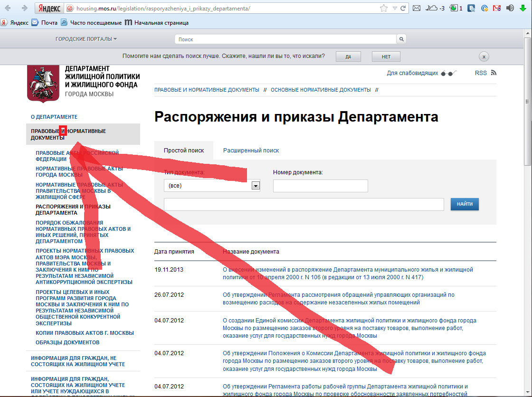The image size is (532, 397).
Task: Click the site search magnifier button
Action: (x=402, y=39)
